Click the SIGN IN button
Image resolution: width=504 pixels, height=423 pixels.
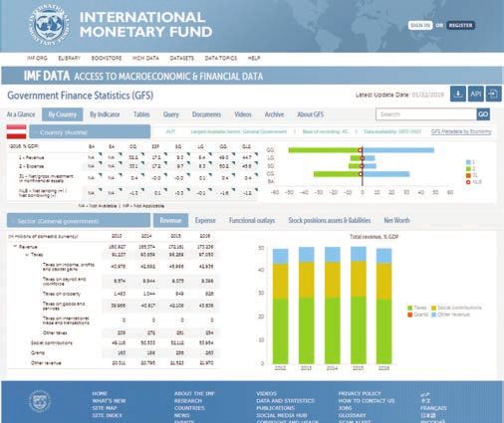click(x=420, y=25)
